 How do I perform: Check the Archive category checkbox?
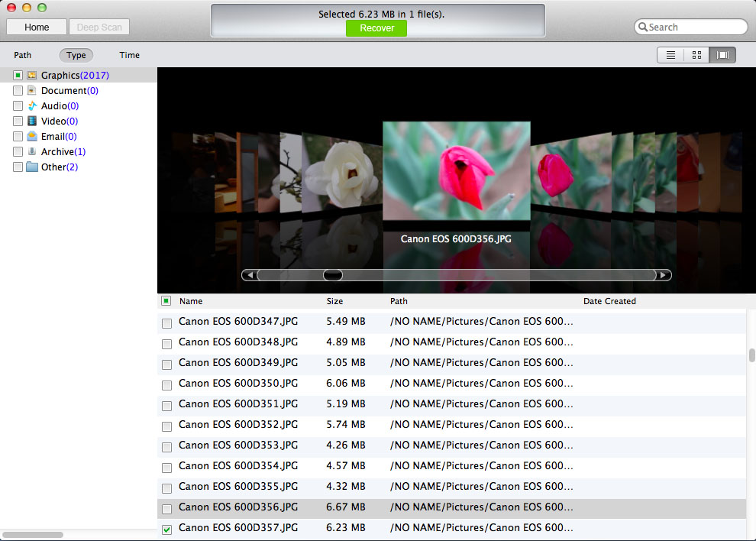coord(18,151)
